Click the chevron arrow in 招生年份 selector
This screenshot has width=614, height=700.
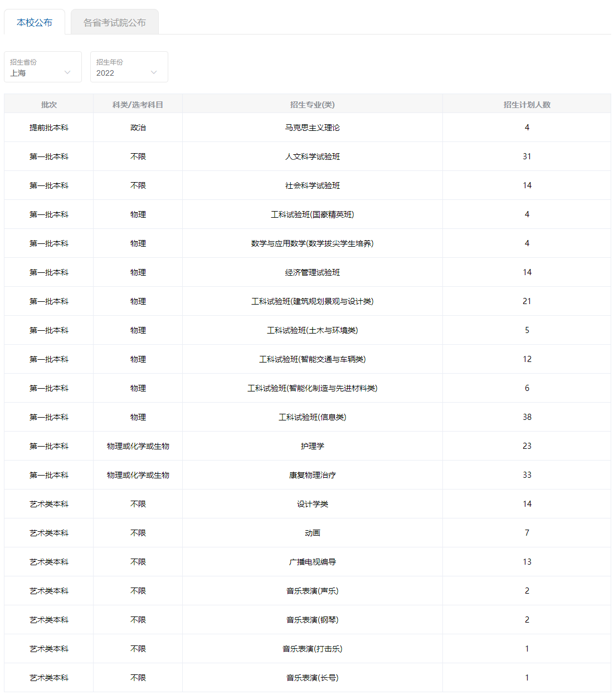(x=154, y=72)
